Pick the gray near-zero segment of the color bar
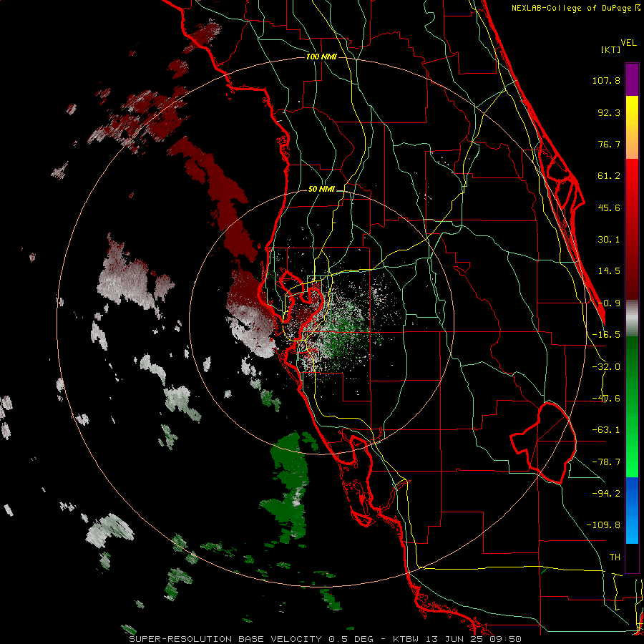 point(632,318)
